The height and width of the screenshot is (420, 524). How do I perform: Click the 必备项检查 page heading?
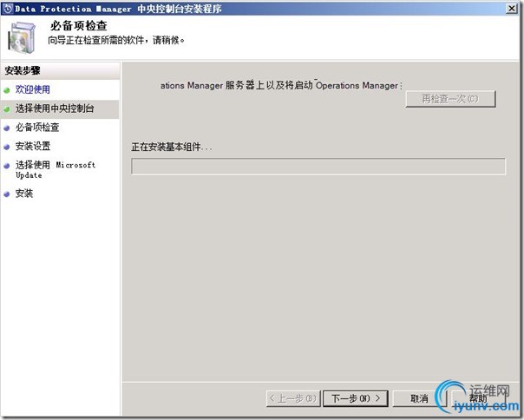tap(79, 26)
